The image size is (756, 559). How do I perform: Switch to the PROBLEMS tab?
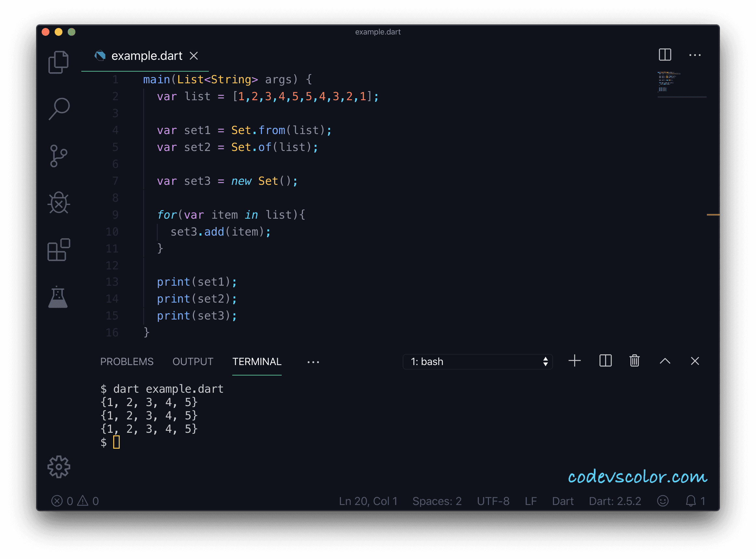127,362
